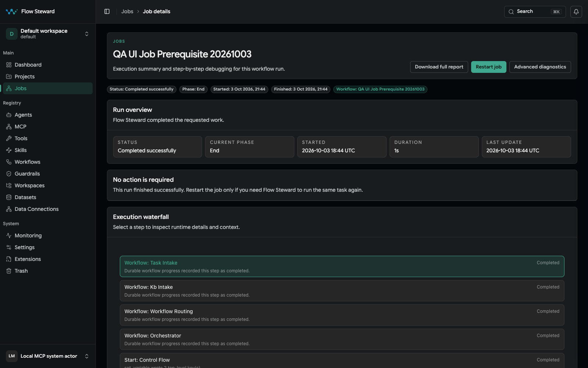The image size is (588, 368).
Task: Click the 'Finished: 3 Oct 2026, 21:44' badge
Action: (301, 89)
